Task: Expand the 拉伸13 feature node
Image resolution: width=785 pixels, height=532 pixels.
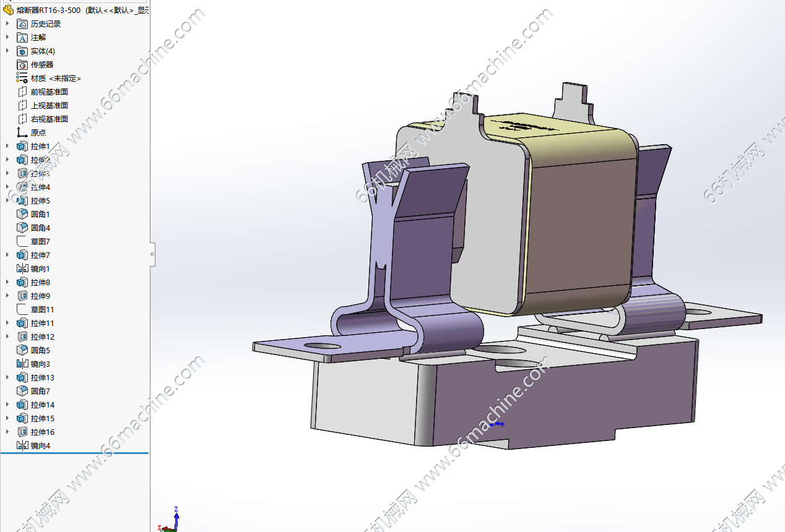Action: (x=7, y=377)
